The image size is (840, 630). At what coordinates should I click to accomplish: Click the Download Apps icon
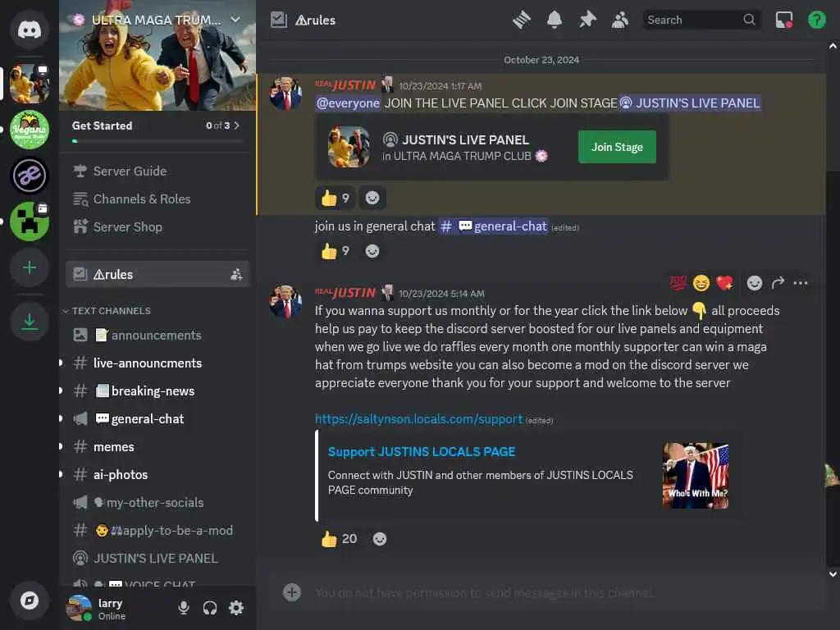tap(30, 322)
